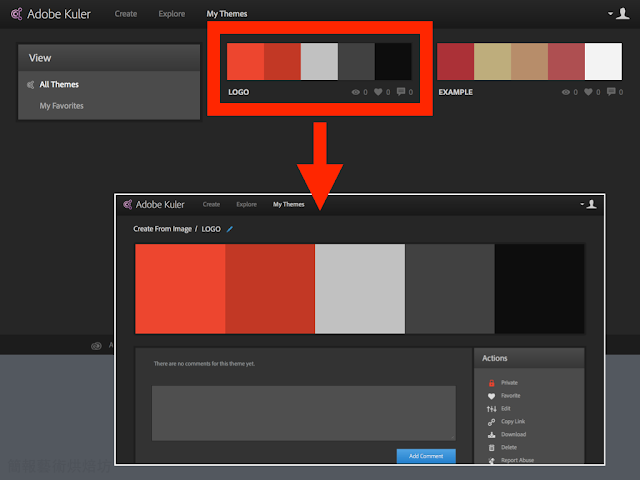Pick the light gray swatch in LOGO thumbnail

[x=319, y=62]
